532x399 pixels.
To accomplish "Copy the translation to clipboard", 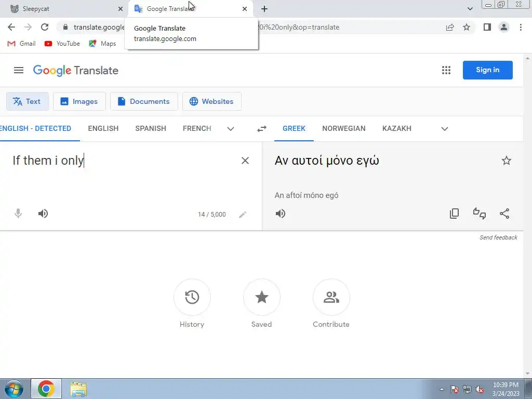I will pyautogui.click(x=454, y=214).
